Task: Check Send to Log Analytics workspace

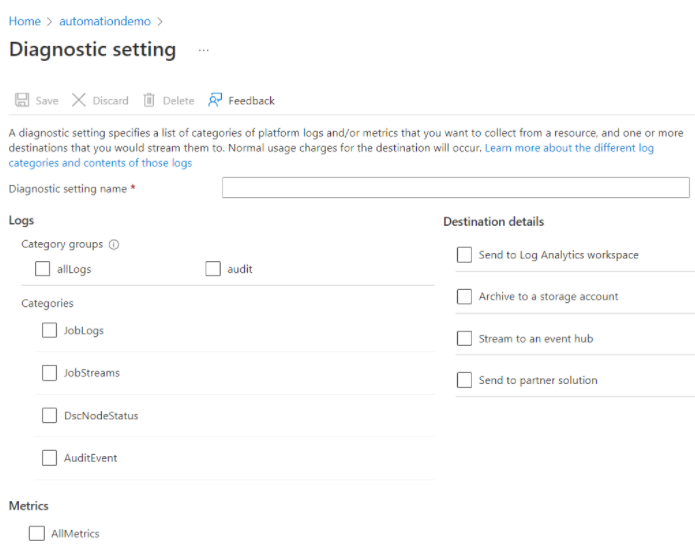Action: (x=464, y=255)
